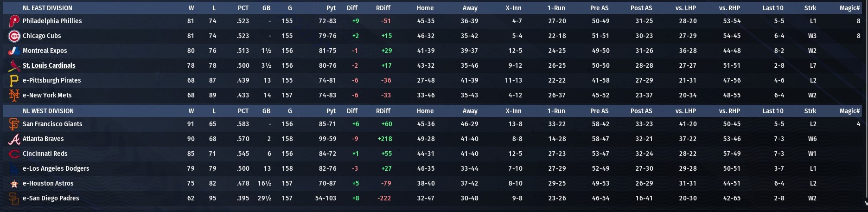Screen dimensions: 868x212
Task: Click the San Francisco Giants logo
Action: [14, 124]
